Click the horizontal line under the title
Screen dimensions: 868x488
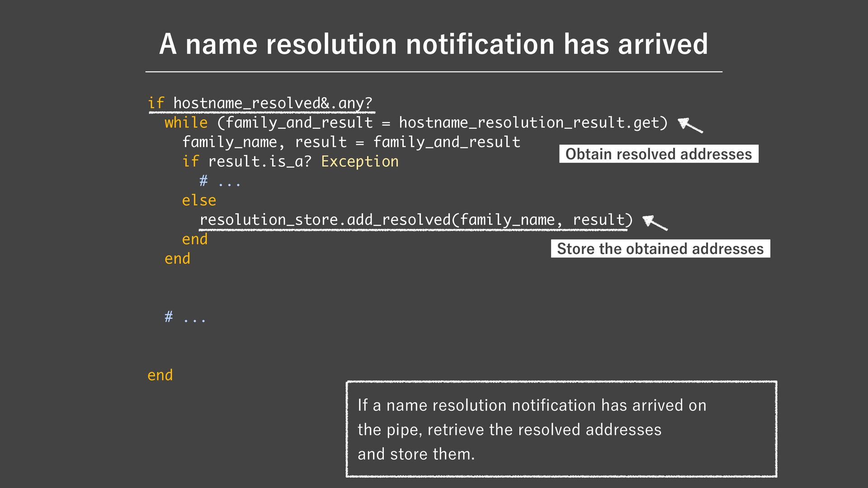click(433, 72)
